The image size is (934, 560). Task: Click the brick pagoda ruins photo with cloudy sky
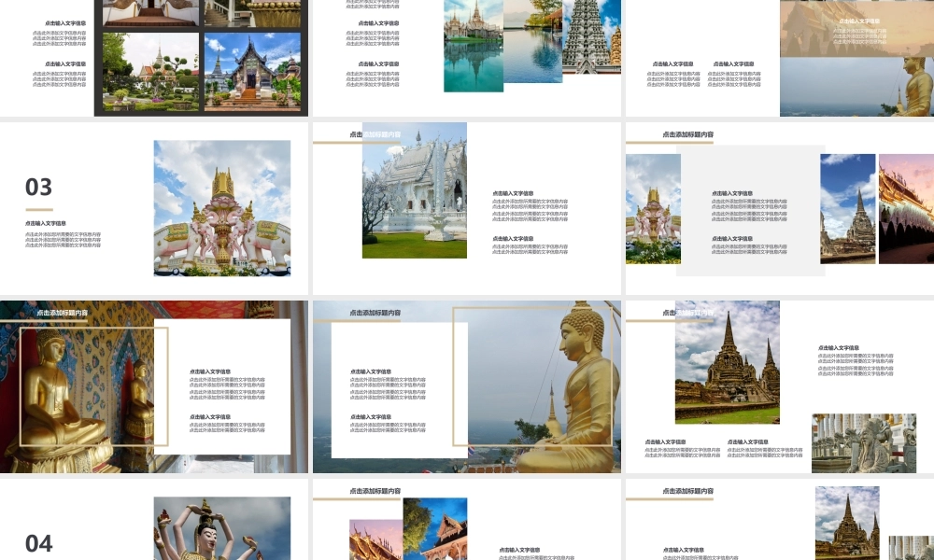coord(727,362)
